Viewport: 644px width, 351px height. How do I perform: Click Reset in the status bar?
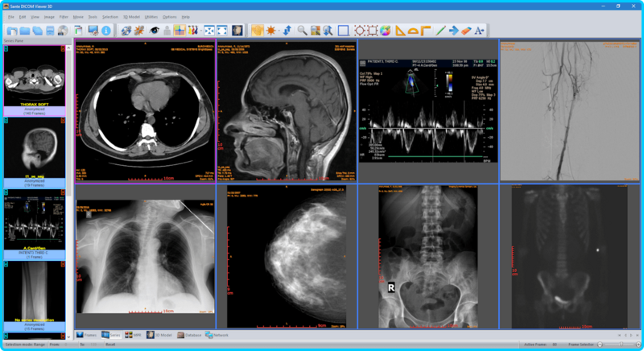click(110, 345)
